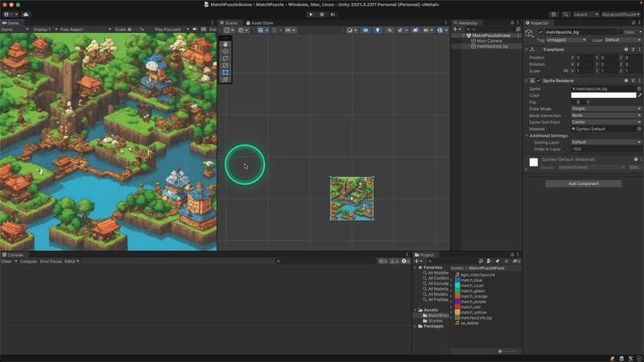Toggle scene lighting lightbulb button
This screenshot has height=362, width=644.
(x=378, y=30)
